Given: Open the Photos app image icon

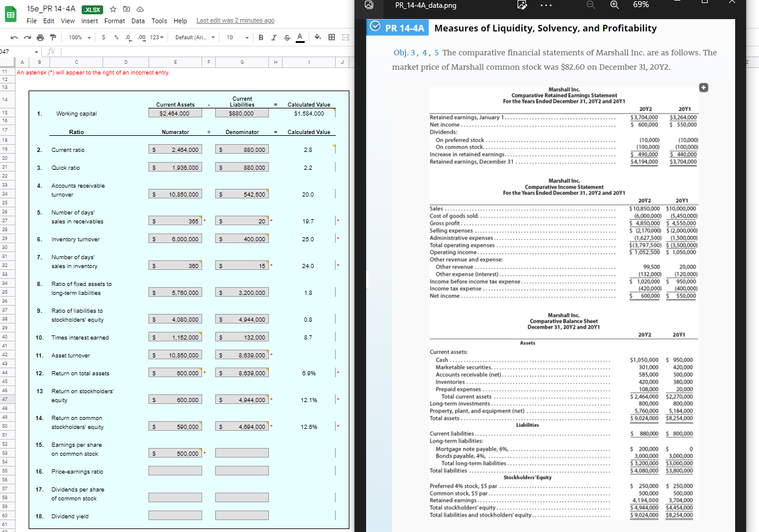Looking at the screenshot, I should [x=369, y=5].
